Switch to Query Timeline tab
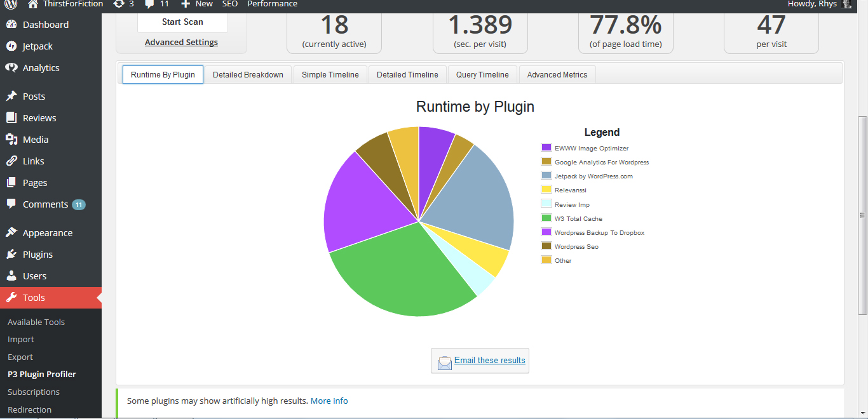Image resolution: width=868 pixels, height=419 pixels. tap(482, 74)
